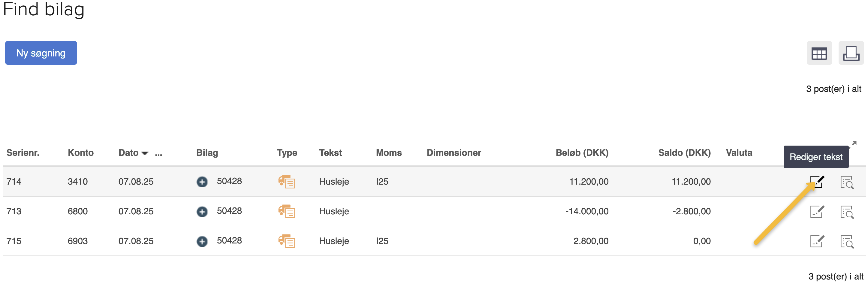Click the Serienr. column header
Screen dimensions: 868x299
23,153
